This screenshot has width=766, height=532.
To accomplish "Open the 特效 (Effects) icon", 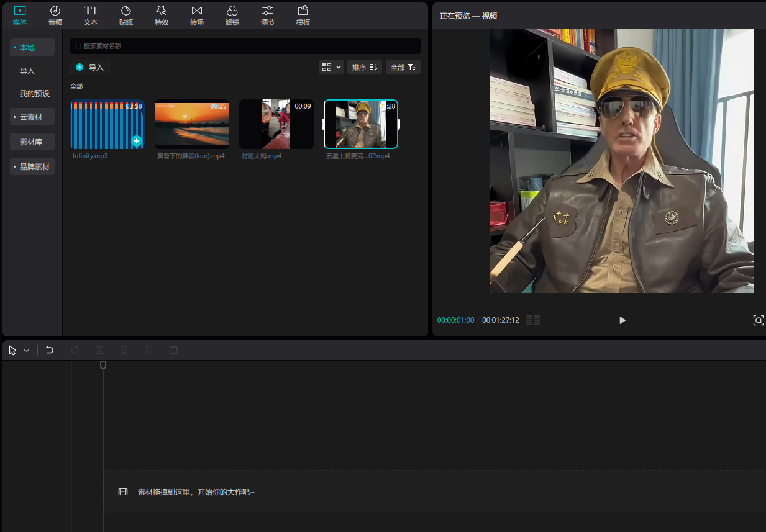I will tap(162, 11).
